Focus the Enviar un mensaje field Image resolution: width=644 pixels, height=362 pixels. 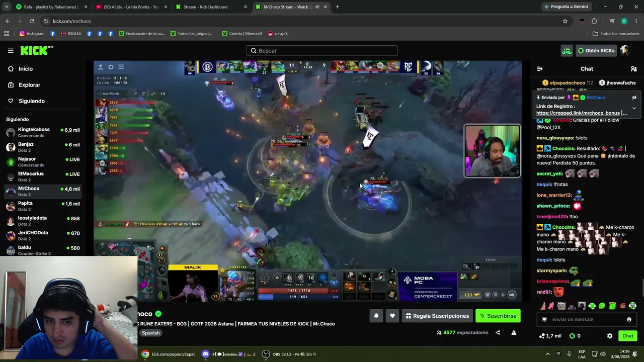click(x=587, y=319)
